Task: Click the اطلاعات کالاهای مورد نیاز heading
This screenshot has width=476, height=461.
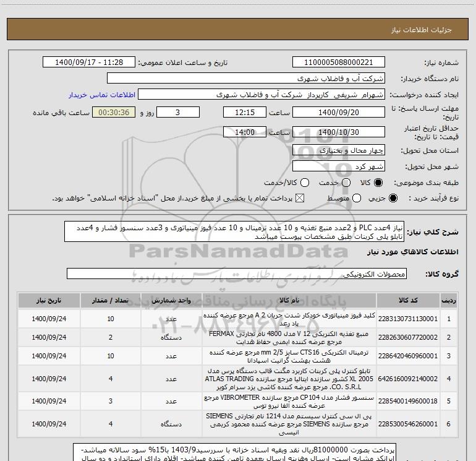Action: pyautogui.click(x=413, y=252)
